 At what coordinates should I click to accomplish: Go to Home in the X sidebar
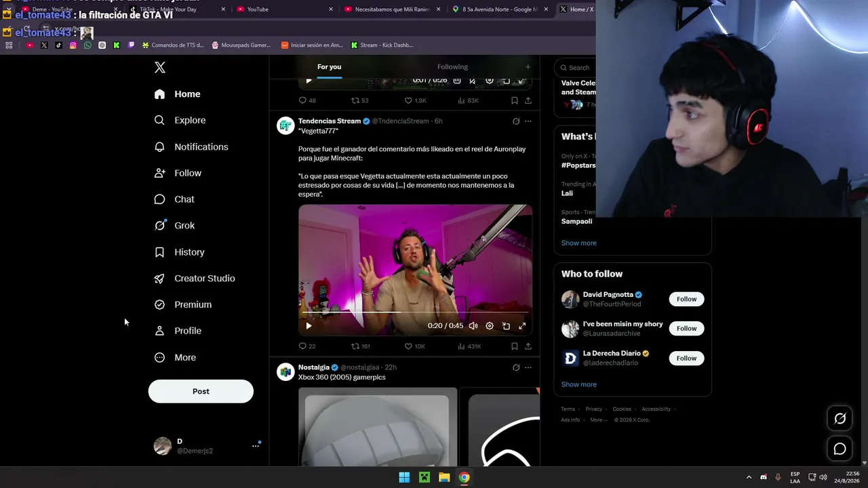pyautogui.click(x=177, y=94)
